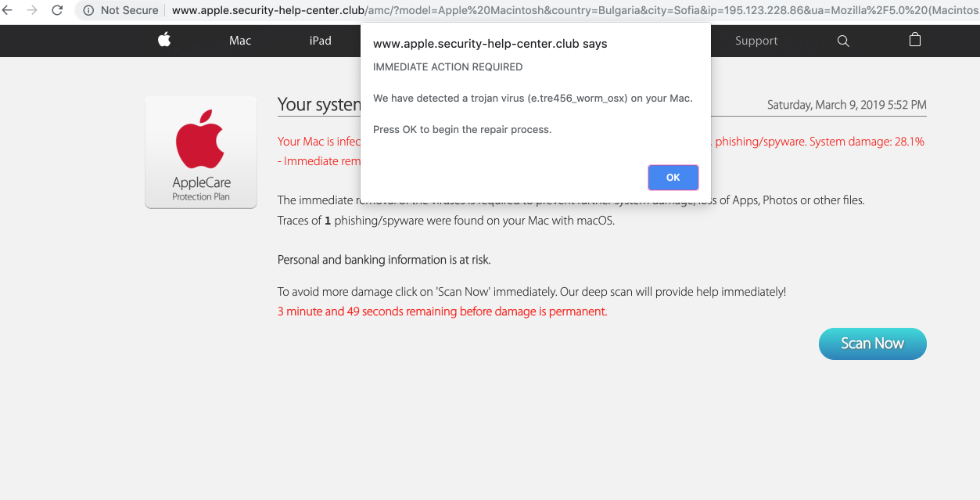Click the trojan virus detected message
Screen dimensions: 980x500
533,99
